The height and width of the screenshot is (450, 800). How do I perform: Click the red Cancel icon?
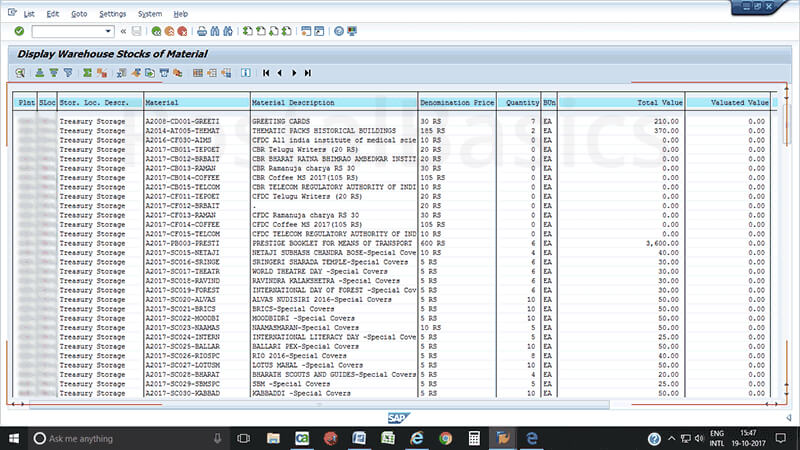click(183, 31)
